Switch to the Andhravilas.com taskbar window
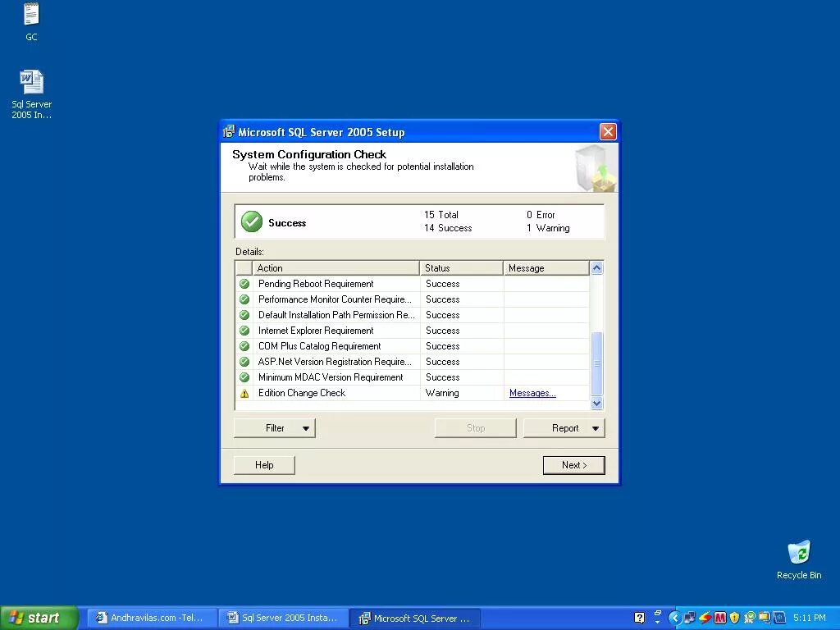 click(x=151, y=618)
